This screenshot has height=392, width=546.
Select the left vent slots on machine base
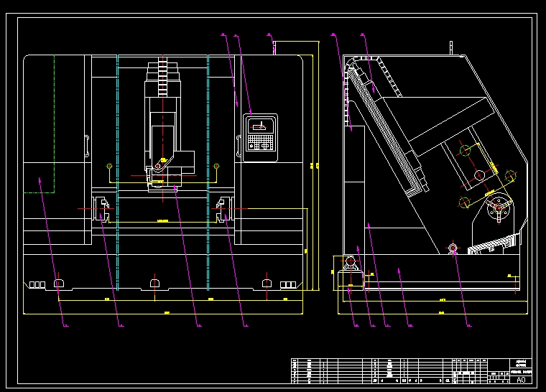[37, 285]
